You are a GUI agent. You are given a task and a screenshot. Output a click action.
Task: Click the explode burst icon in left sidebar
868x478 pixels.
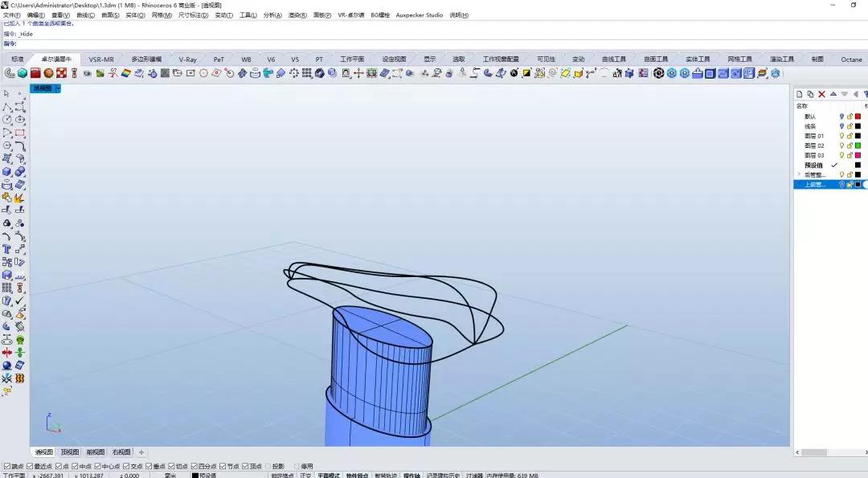click(20, 198)
